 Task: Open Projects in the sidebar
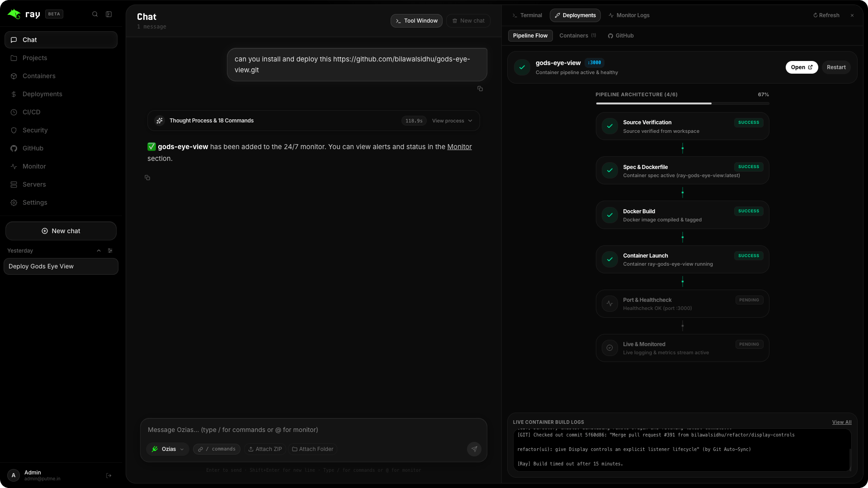tap(61, 58)
